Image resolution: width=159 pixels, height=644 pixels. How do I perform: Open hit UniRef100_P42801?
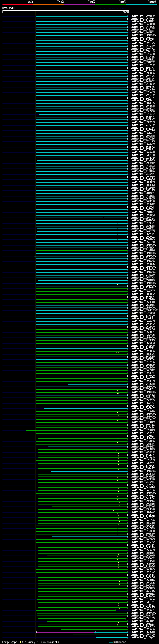[x=143, y=32]
